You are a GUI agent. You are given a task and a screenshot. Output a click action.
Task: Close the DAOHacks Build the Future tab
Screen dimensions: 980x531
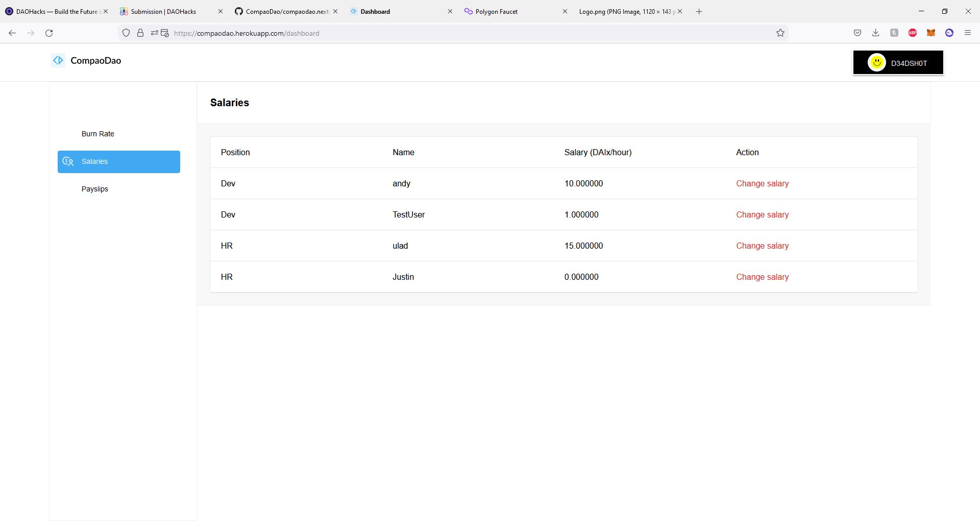pos(106,11)
